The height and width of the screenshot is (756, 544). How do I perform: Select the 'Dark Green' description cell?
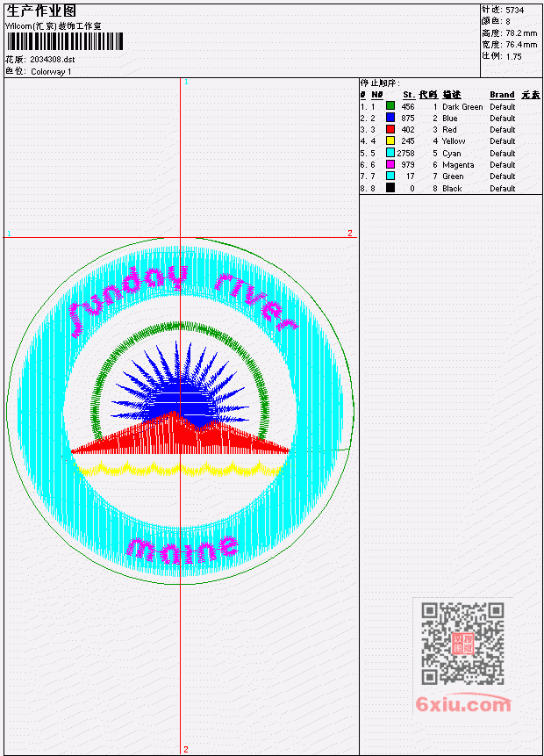point(462,107)
